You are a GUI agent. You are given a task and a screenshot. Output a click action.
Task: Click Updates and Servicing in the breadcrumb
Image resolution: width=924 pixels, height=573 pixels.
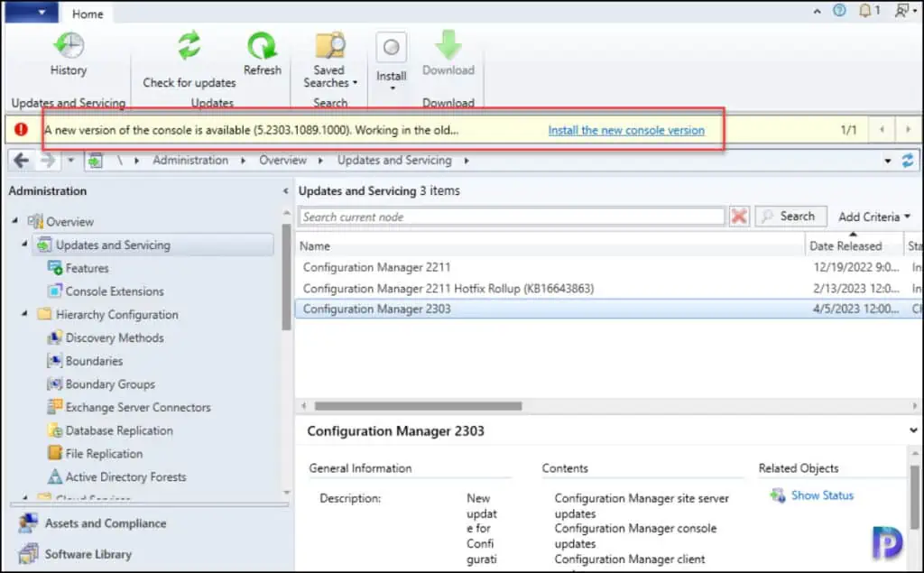(x=394, y=161)
